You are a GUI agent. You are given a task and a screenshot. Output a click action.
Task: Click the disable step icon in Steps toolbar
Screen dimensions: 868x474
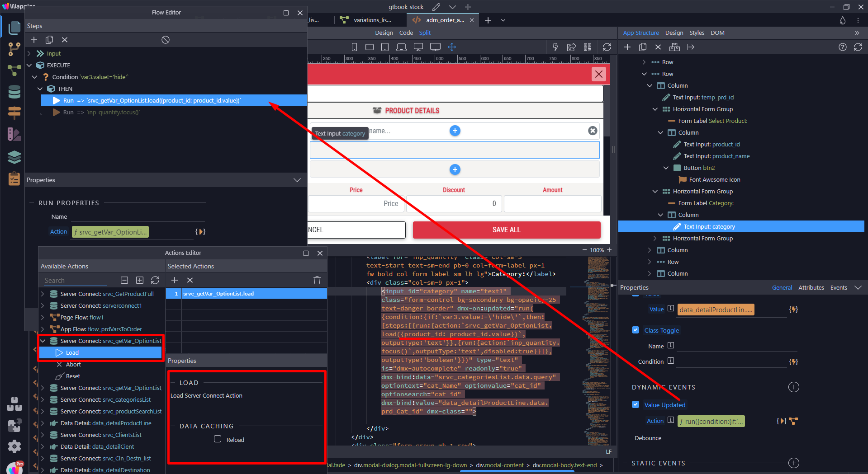pyautogui.click(x=166, y=40)
